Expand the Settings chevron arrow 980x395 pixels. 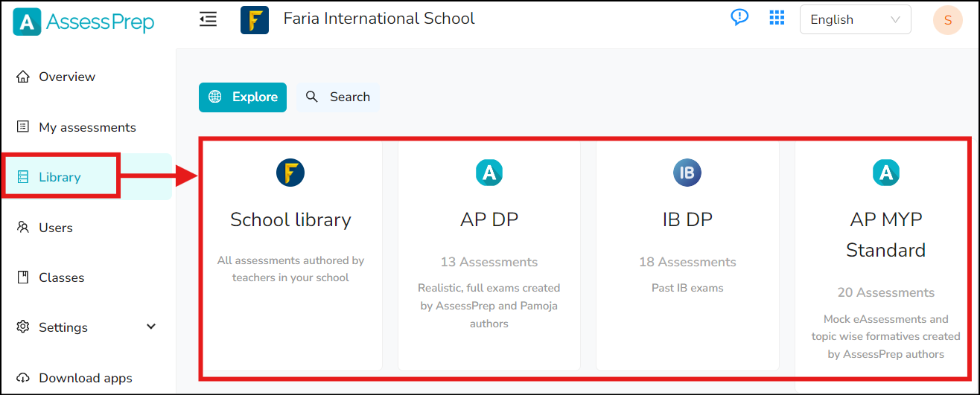pyautogui.click(x=151, y=327)
